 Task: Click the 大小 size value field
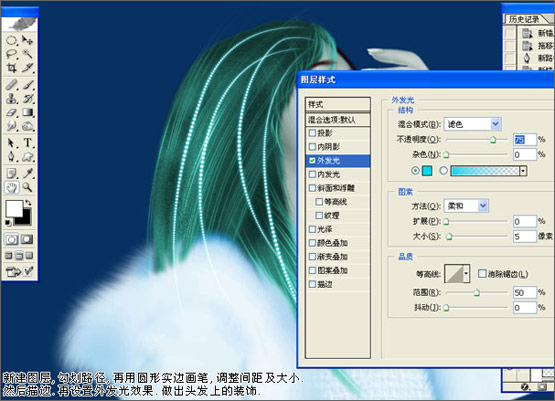pyautogui.click(x=525, y=236)
